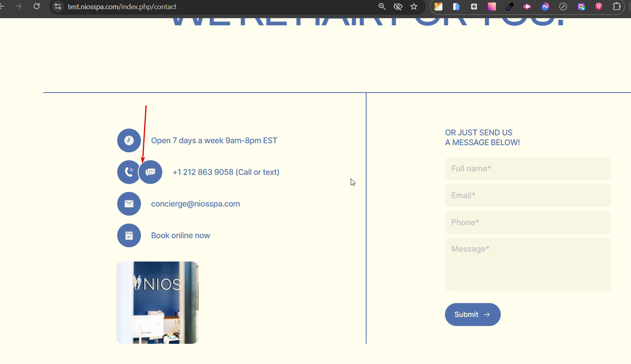Click the Message text area

coord(528,264)
